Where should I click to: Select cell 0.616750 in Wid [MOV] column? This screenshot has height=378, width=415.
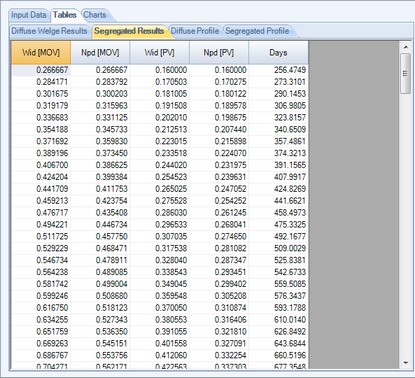[x=41, y=308]
